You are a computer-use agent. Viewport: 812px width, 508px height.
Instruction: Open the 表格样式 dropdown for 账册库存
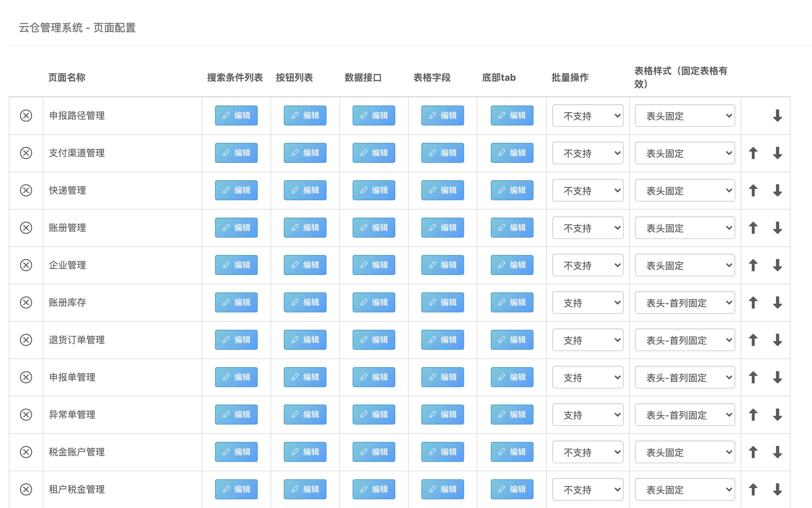pyautogui.click(x=684, y=303)
